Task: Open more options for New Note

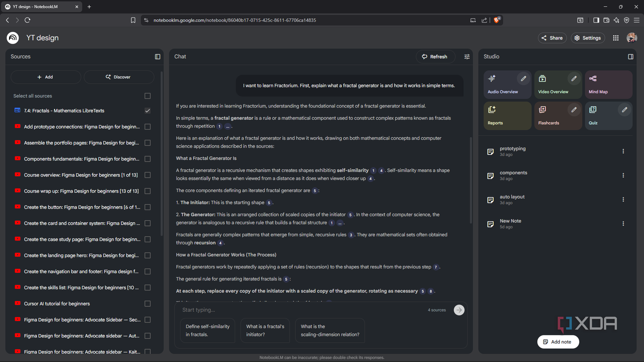Action: tap(623, 223)
